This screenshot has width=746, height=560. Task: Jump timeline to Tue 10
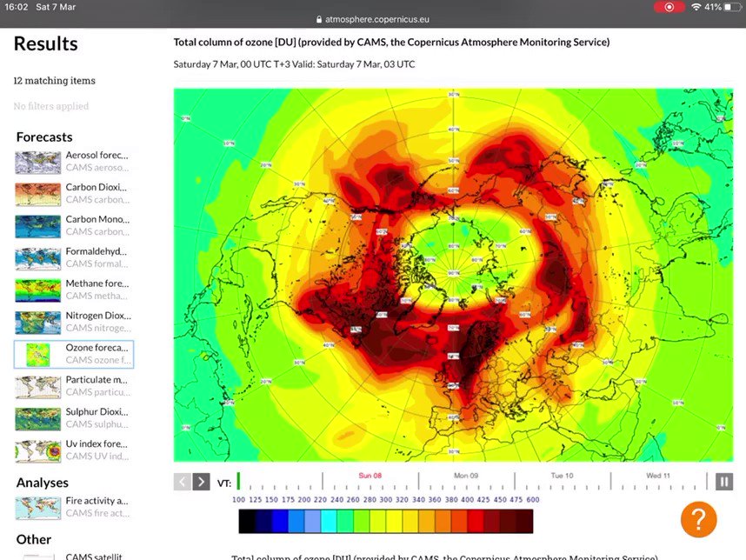562,476
